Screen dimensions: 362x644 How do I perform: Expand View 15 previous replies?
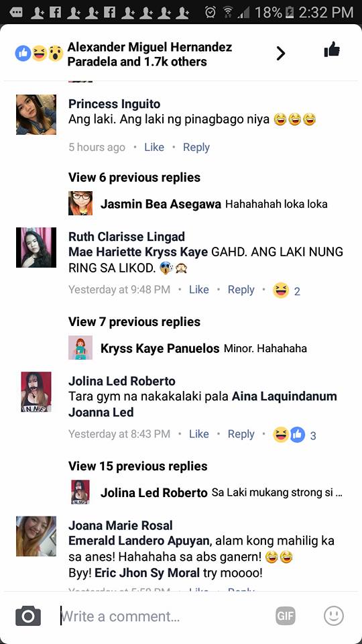(138, 466)
